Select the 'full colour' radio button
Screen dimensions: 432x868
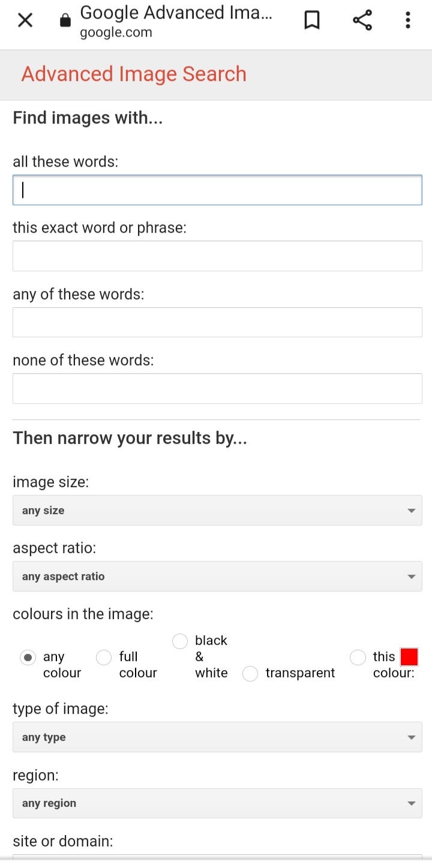pyautogui.click(x=104, y=657)
